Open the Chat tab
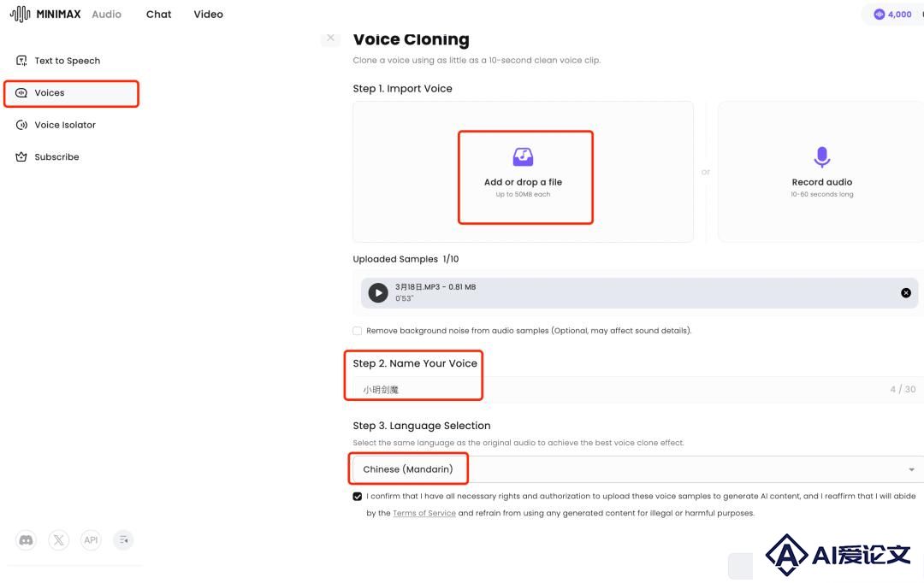 tap(158, 15)
